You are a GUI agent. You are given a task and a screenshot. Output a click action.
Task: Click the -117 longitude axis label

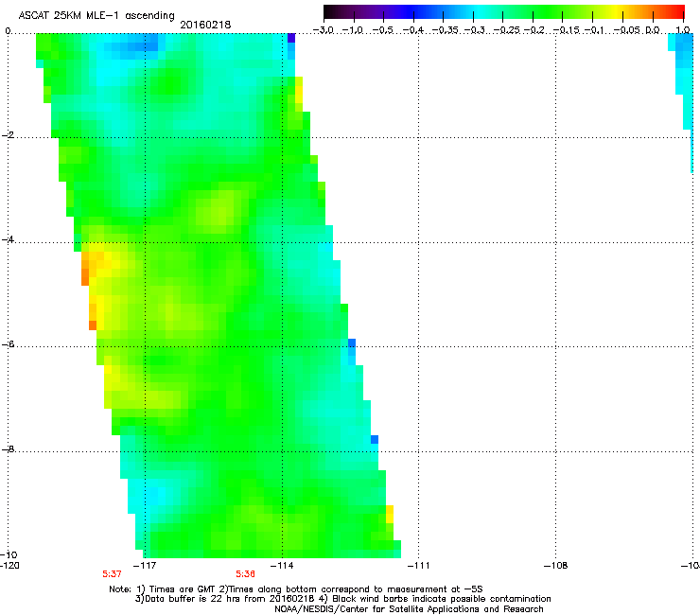[x=146, y=566]
